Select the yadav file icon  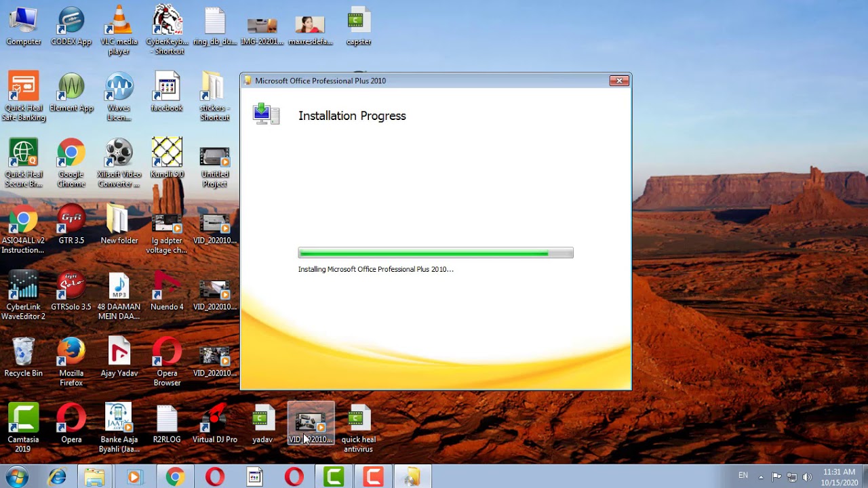[x=262, y=424]
